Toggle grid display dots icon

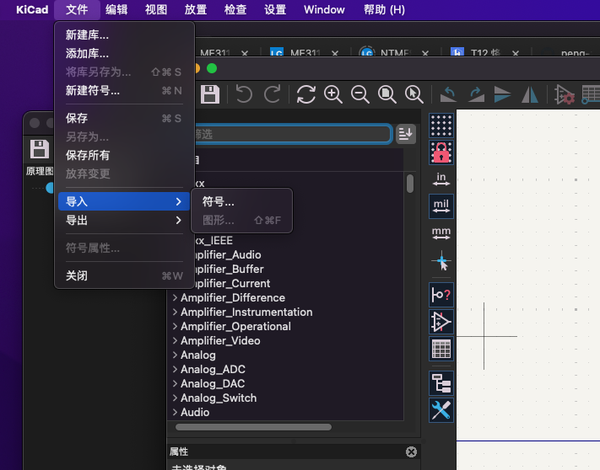pos(441,126)
